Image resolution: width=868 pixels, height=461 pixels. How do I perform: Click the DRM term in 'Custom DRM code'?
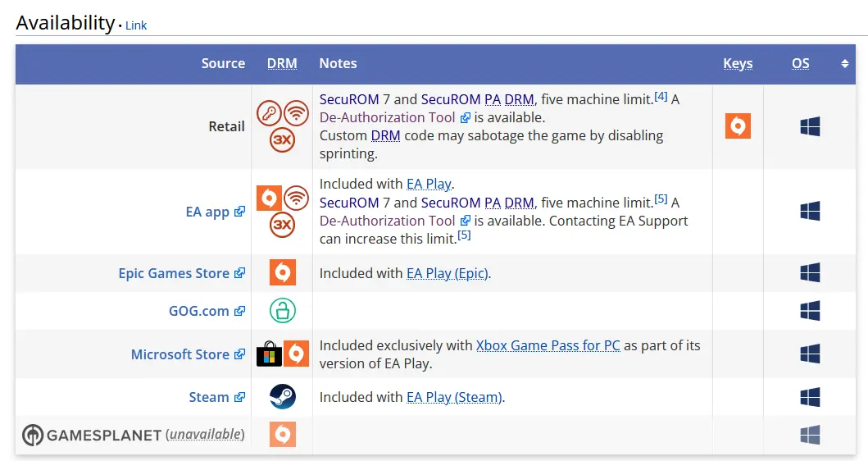[x=385, y=135]
